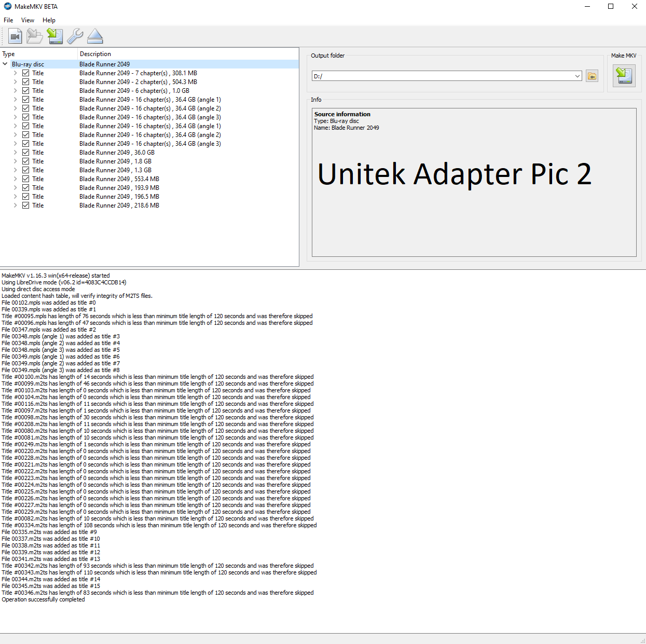
Task: Uncheck the 308.1 MB title checkbox
Action: 25,73
